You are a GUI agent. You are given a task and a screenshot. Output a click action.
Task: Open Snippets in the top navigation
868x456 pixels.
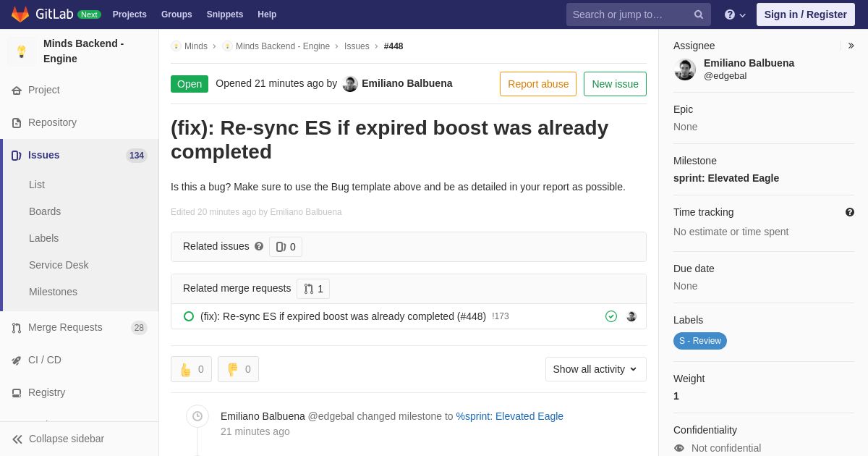(x=225, y=14)
